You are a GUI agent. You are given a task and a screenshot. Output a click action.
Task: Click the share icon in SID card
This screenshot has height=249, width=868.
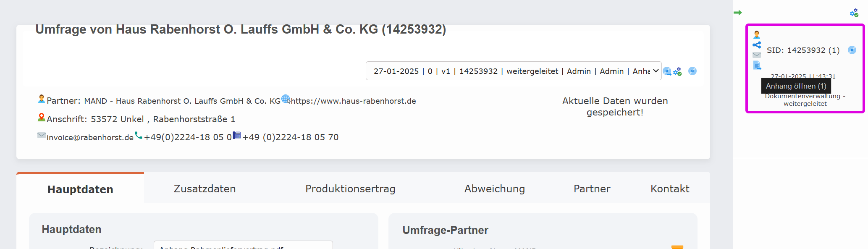[757, 45]
